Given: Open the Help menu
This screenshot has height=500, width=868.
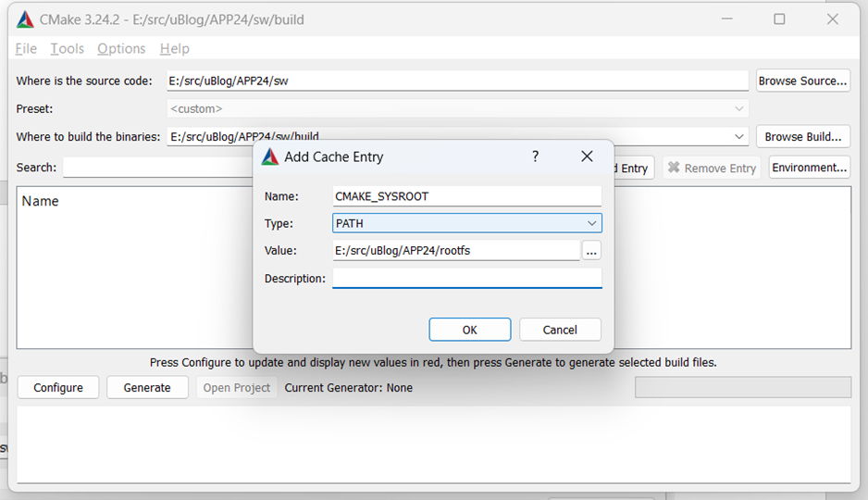Looking at the screenshot, I should tap(174, 49).
